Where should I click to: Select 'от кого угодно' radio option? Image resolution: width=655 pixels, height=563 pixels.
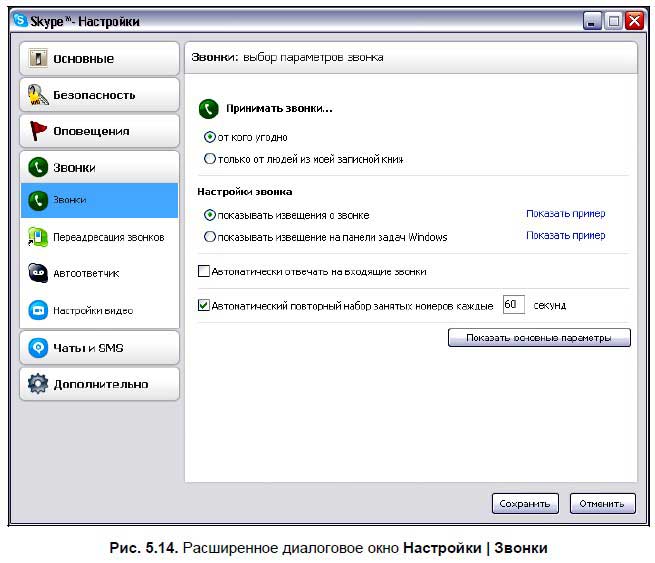coord(209,137)
